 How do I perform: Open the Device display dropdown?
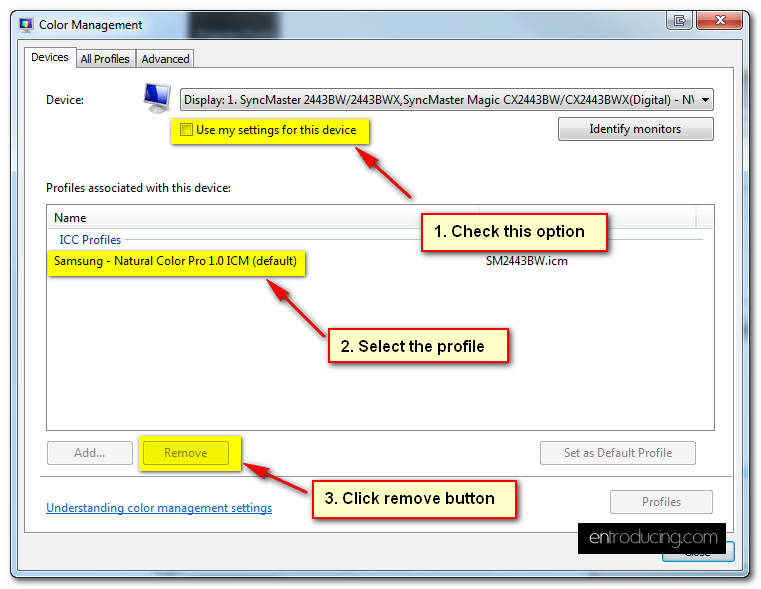click(x=447, y=100)
